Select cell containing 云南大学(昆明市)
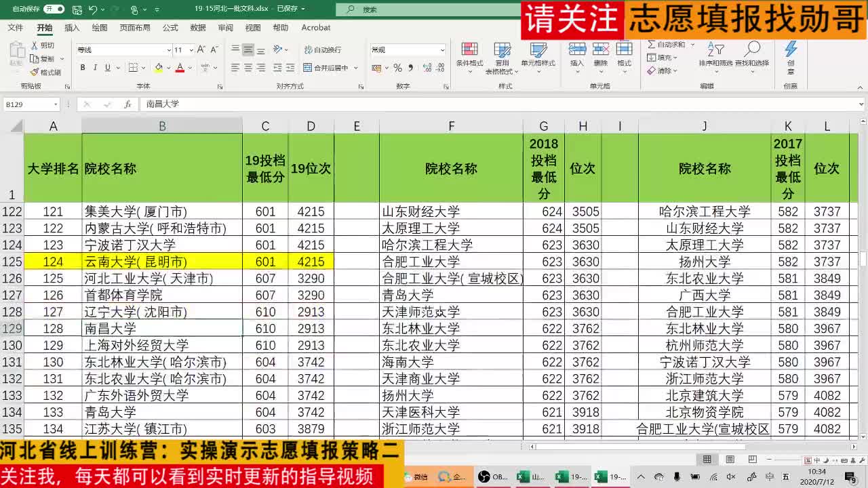868x488 pixels. click(x=162, y=262)
